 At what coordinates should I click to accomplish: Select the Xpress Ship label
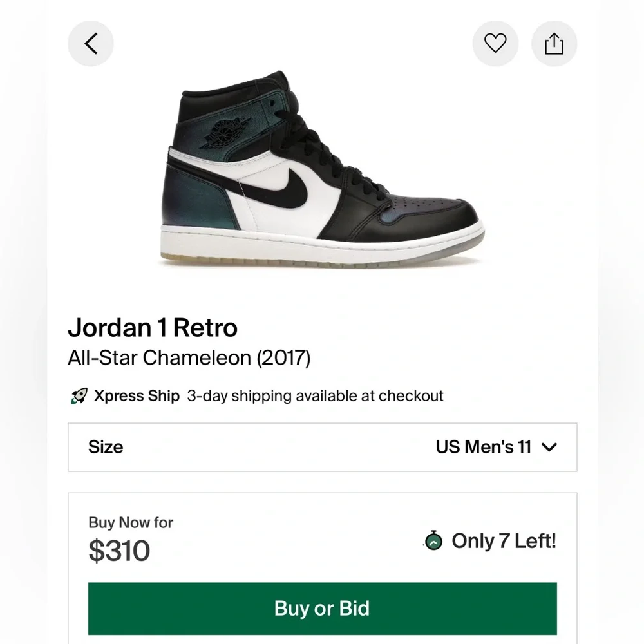pos(137,396)
